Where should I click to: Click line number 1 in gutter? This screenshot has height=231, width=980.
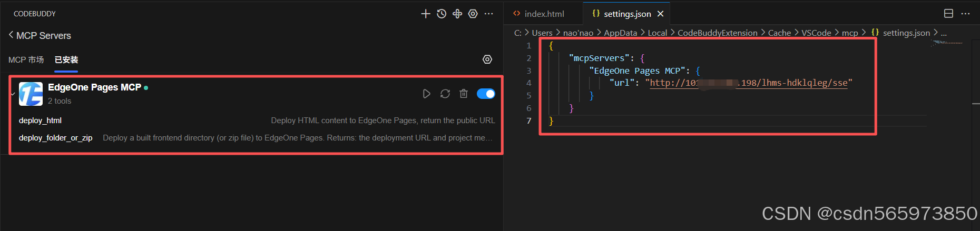tap(529, 46)
